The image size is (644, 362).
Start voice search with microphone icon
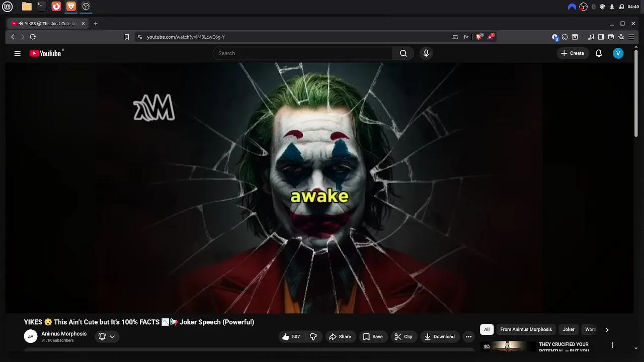[x=426, y=53]
